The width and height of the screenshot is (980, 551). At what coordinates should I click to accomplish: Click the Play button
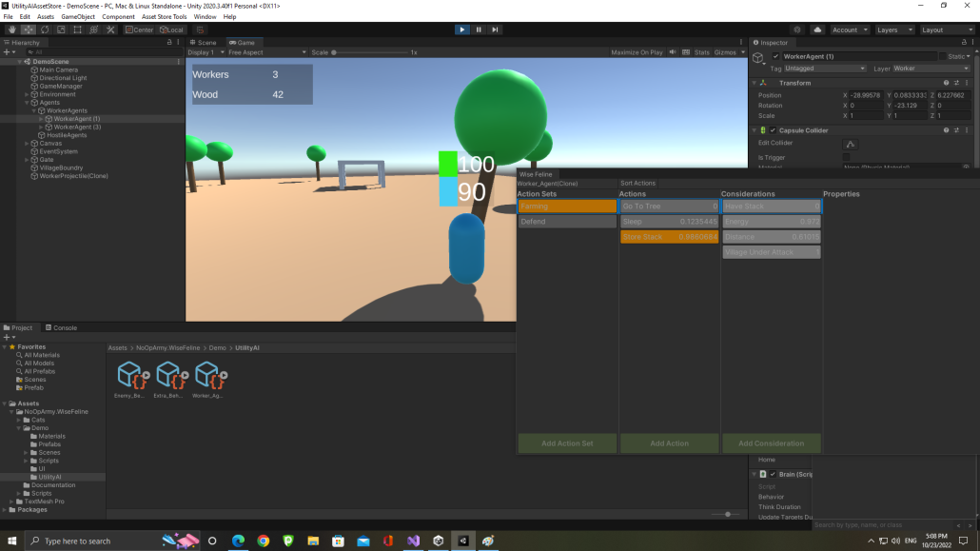(461, 30)
